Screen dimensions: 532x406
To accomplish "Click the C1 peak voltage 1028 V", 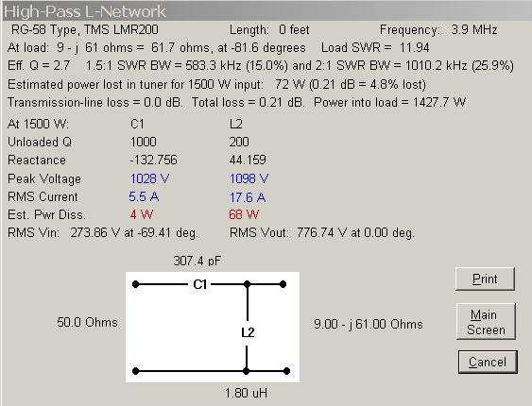I will [x=149, y=178].
